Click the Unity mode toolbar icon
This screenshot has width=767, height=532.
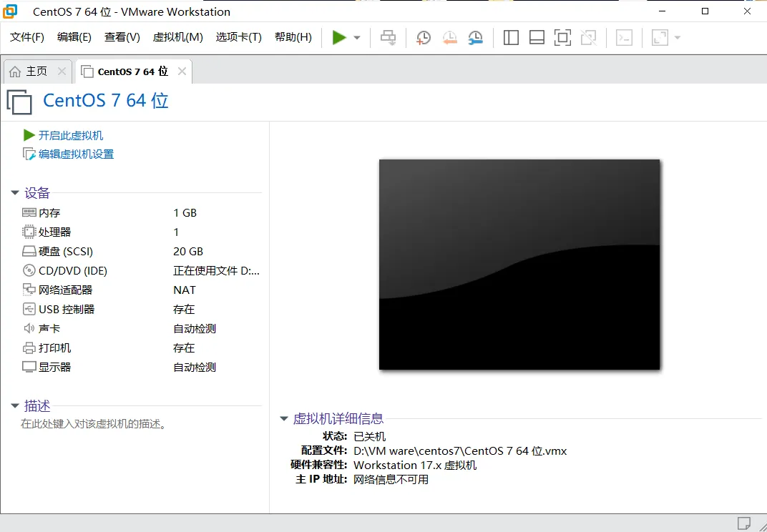(x=588, y=38)
